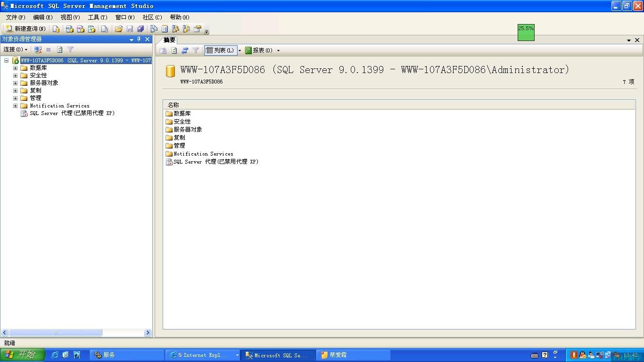Collapse the WWW-107A3F5D086 server node
Screen dimensions: 644x362
point(7,60)
